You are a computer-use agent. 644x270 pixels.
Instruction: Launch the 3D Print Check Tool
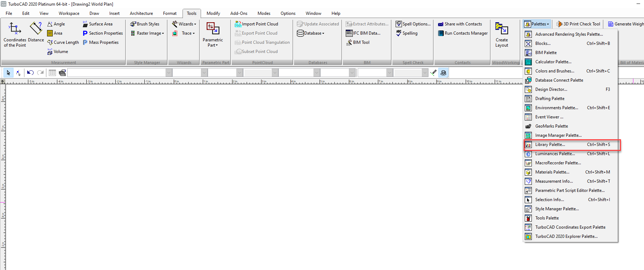click(x=579, y=24)
